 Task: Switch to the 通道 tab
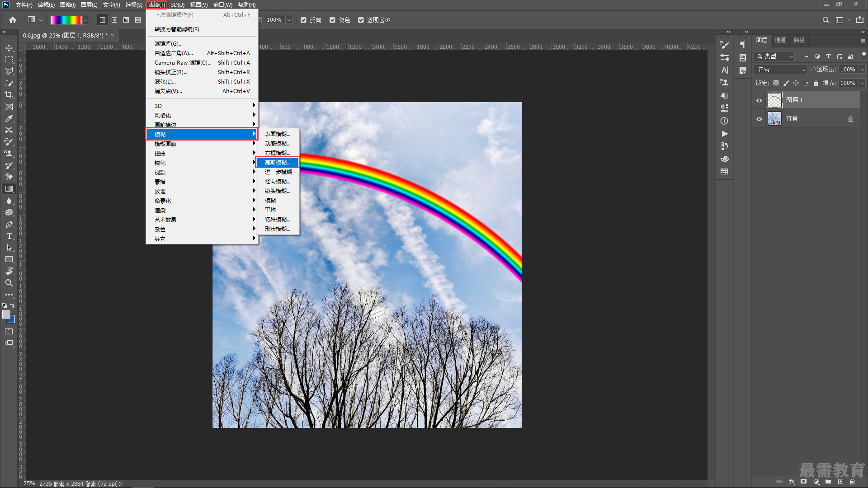coord(780,40)
